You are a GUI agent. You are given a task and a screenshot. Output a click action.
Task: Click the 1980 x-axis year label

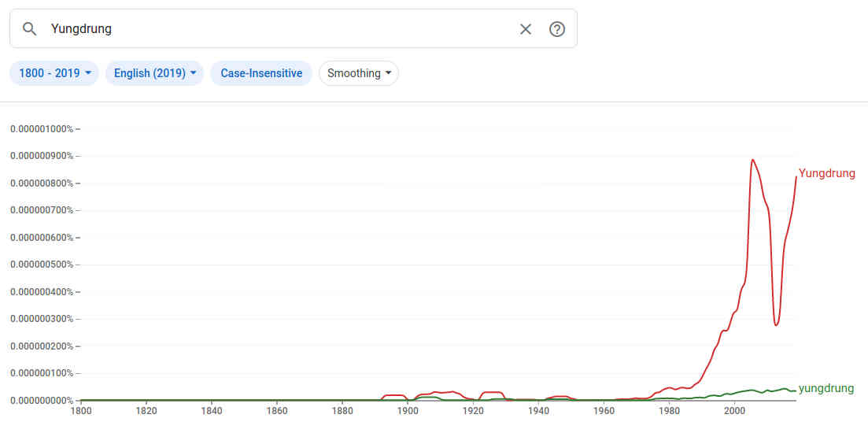(x=669, y=410)
